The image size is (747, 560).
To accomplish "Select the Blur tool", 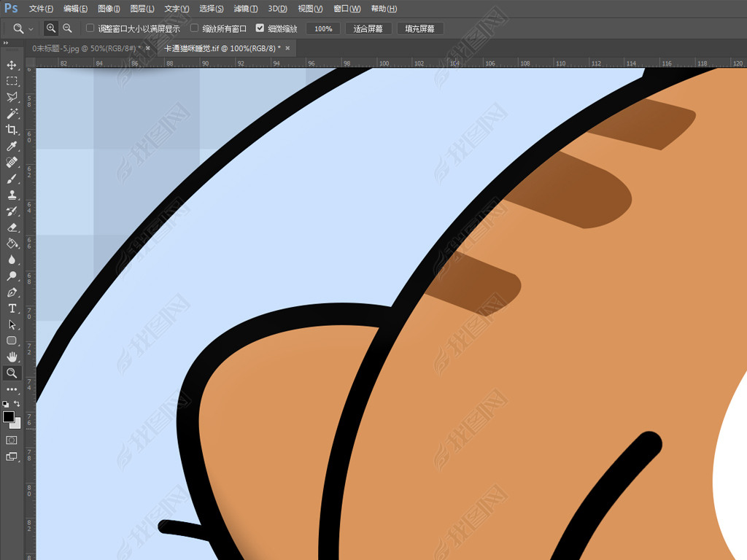I will [x=12, y=260].
